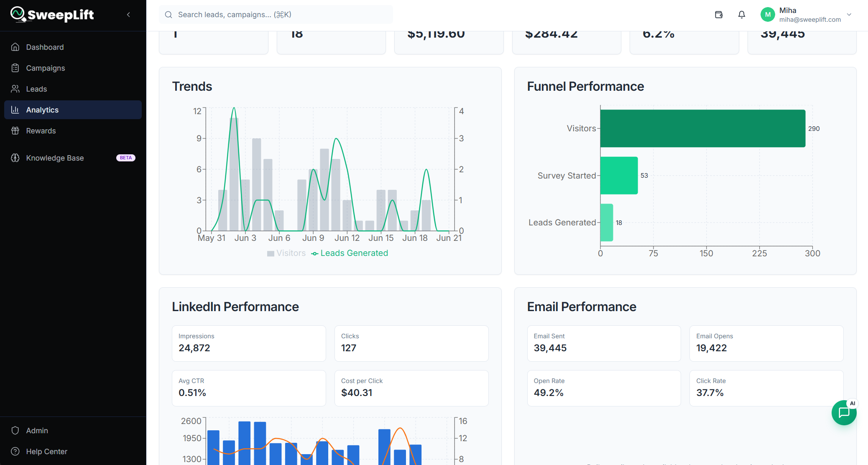Screen dimensions: 868x465
Task: Click the Email Opens 19,422 card
Action: coord(766,343)
